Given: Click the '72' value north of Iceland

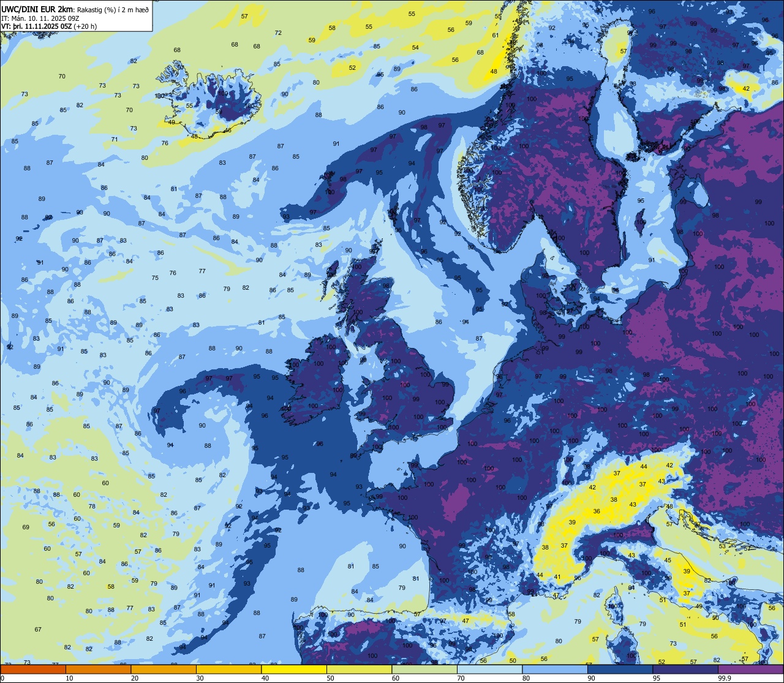Looking at the screenshot, I should [278, 32].
